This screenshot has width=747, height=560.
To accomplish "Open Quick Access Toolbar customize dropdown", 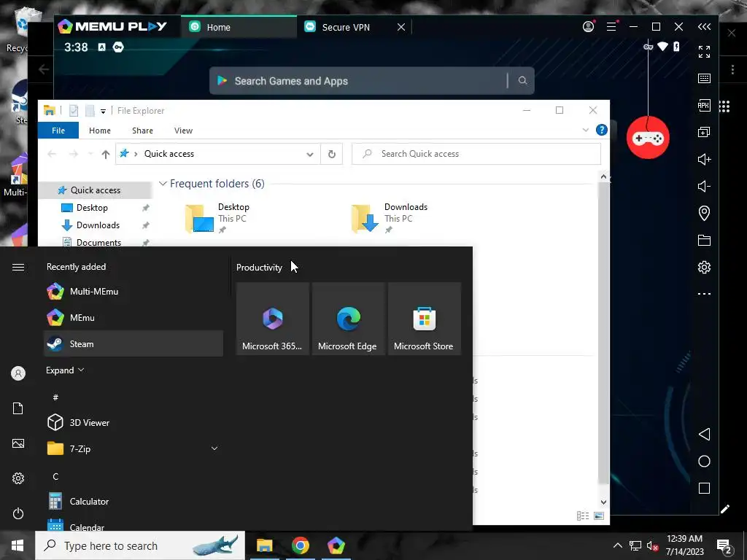I will (103, 111).
